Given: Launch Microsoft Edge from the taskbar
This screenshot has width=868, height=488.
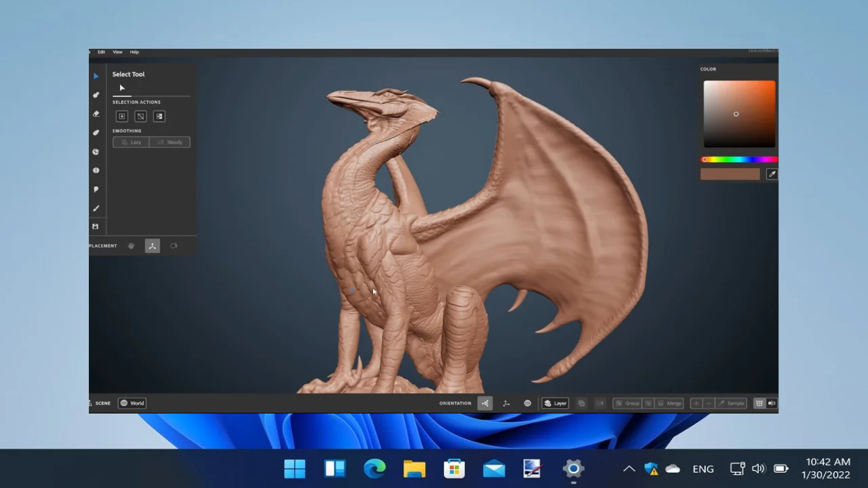Looking at the screenshot, I should coord(374,468).
